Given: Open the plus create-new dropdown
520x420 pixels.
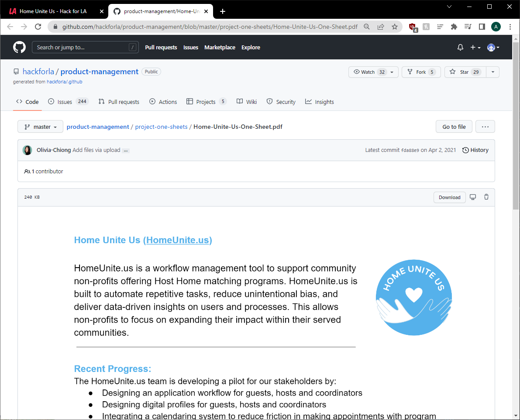Looking at the screenshot, I should 475,48.
